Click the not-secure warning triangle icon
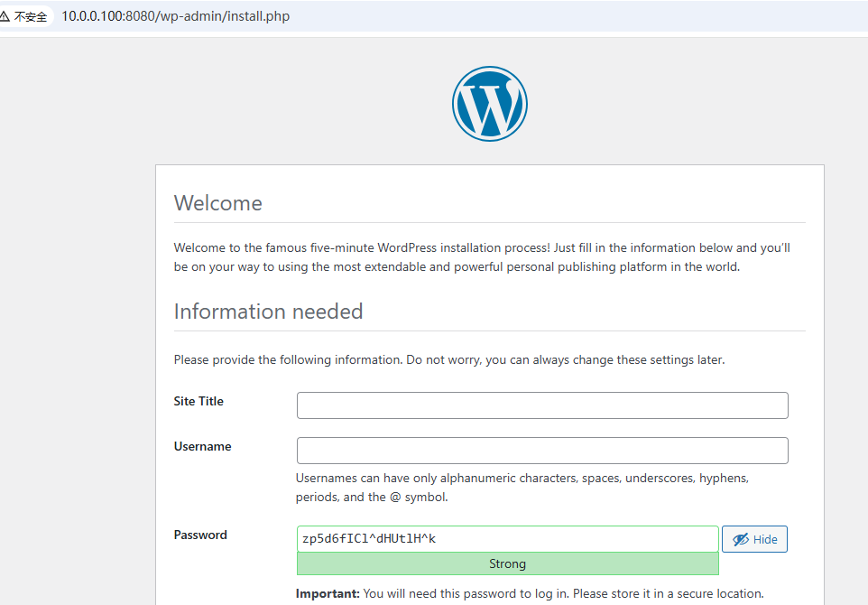This screenshot has width=868, height=605. coord(5,16)
